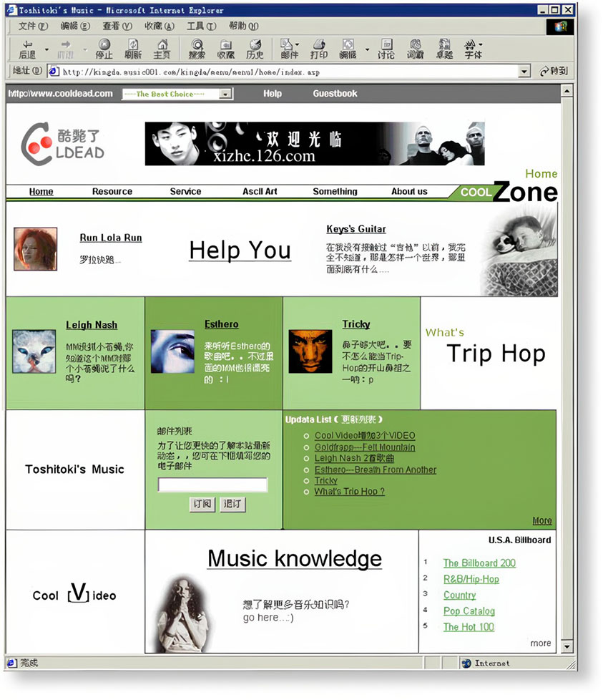This screenshot has width=608, height=700.
Task: Expand the Back button history arrow
Action: pos(46,49)
